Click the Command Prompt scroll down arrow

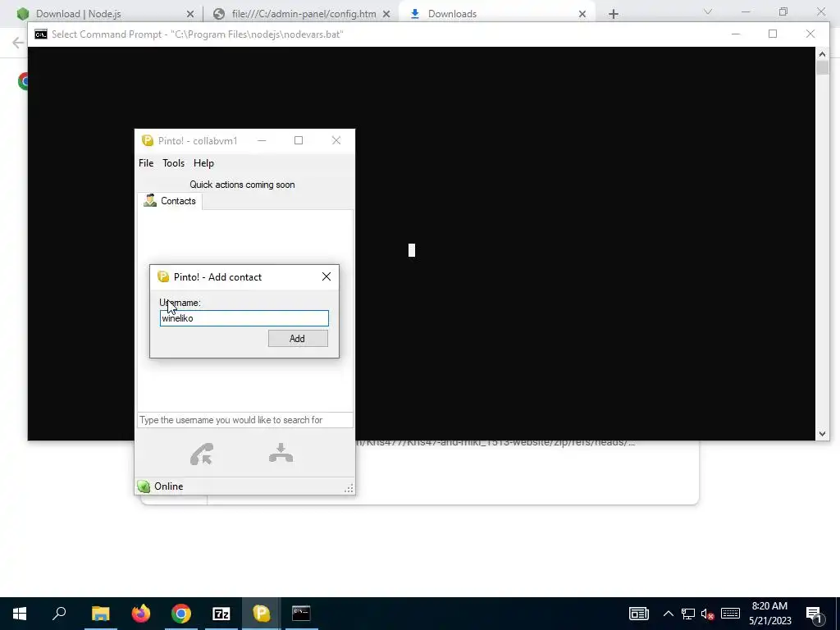point(822,434)
